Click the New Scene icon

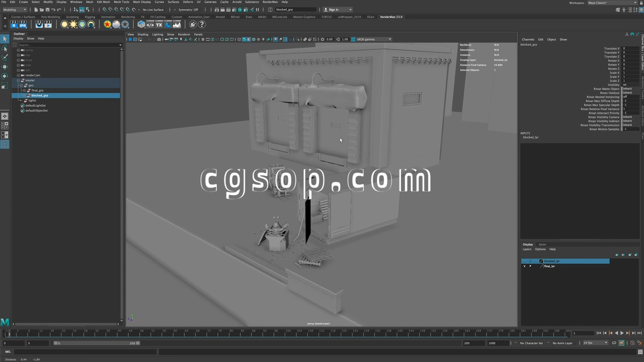(36, 10)
